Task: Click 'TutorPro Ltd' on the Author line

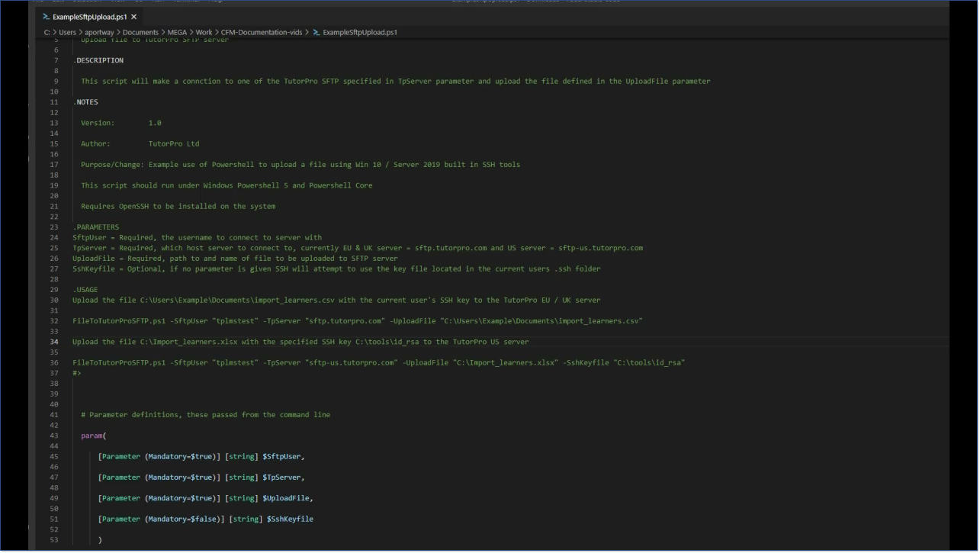Action: click(x=174, y=143)
